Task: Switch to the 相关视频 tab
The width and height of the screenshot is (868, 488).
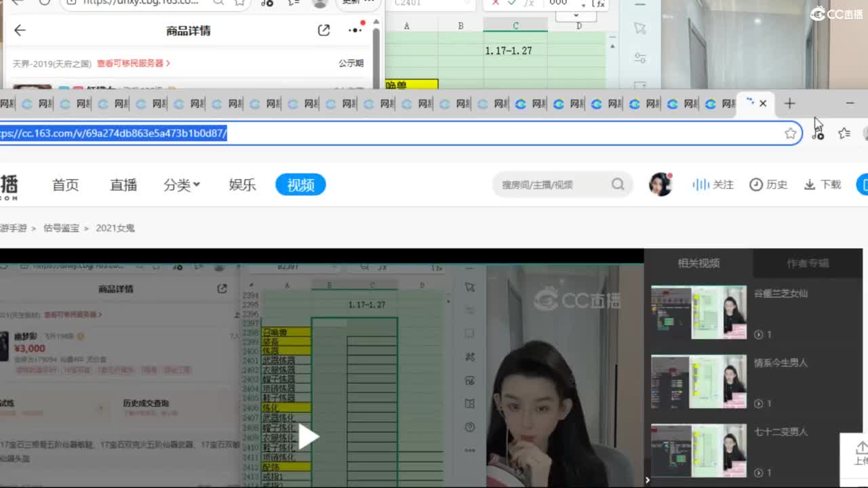Action: click(x=698, y=263)
